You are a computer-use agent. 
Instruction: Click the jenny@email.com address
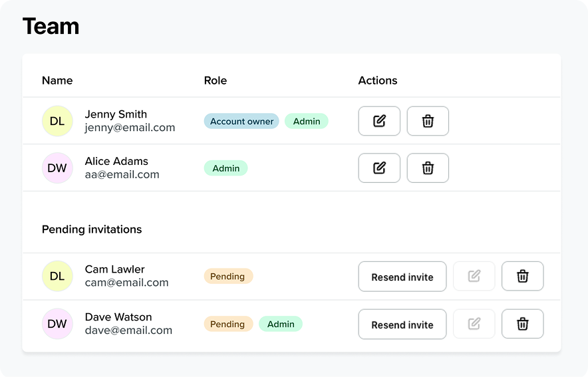point(130,128)
